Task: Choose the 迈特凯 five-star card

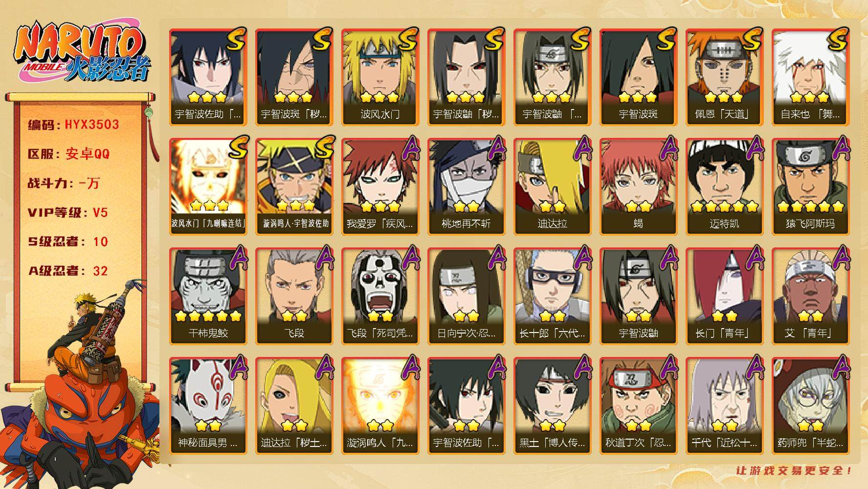Action: (x=724, y=186)
